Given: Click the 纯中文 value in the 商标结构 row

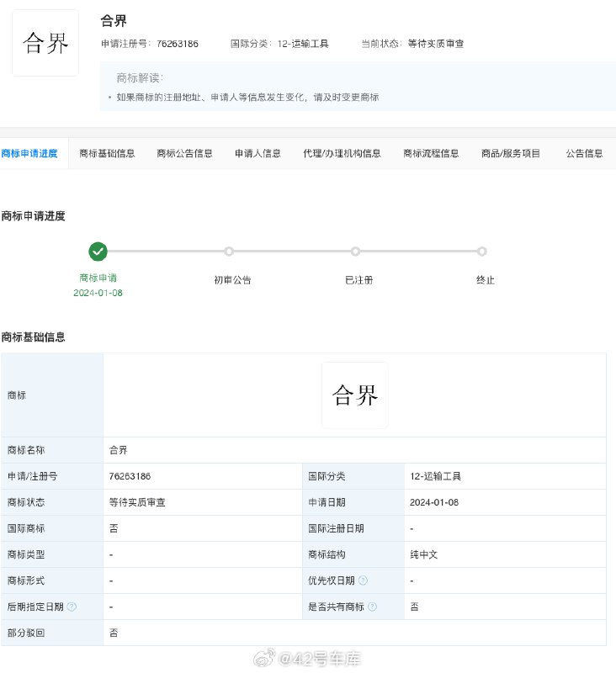Looking at the screenshot, I should (x=423, y=554).
